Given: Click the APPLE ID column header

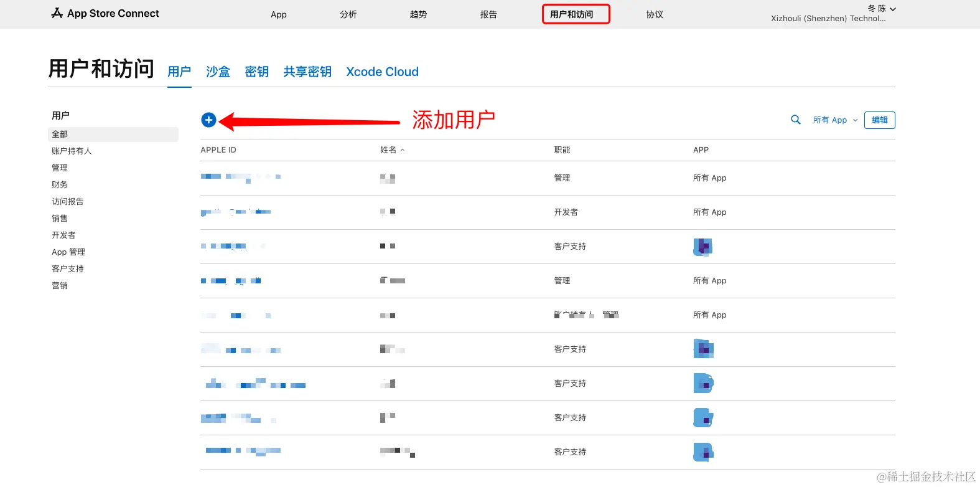Looking at the screenshot, I should tap(218, 150).
